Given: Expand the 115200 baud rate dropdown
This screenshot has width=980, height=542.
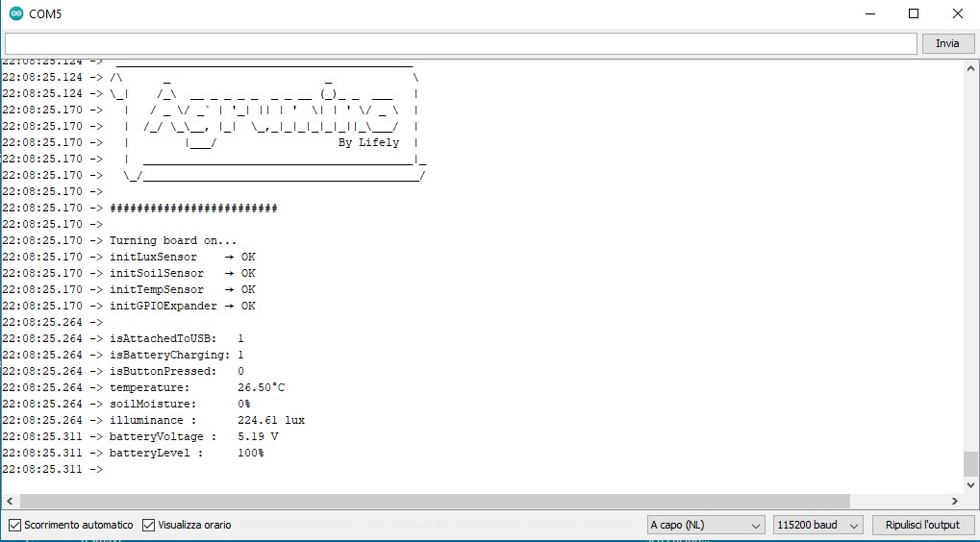Looking at the screenshot, I should coord(817,525).
